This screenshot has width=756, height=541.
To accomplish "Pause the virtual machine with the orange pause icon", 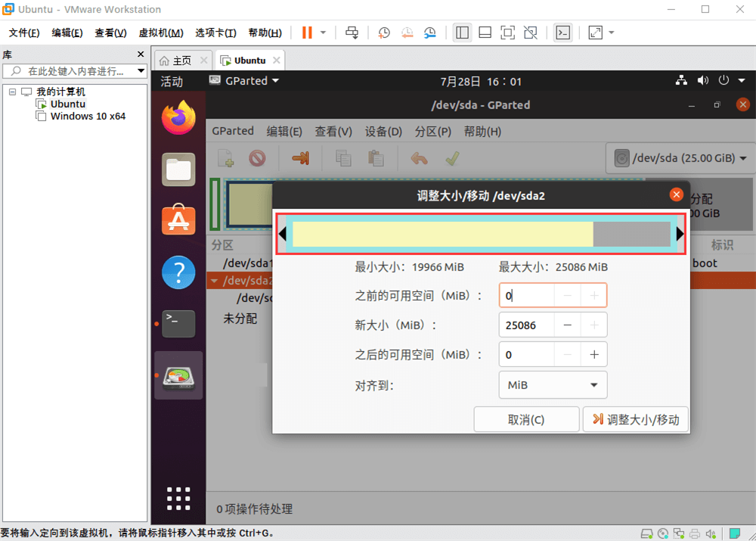I will click(307, 33).
